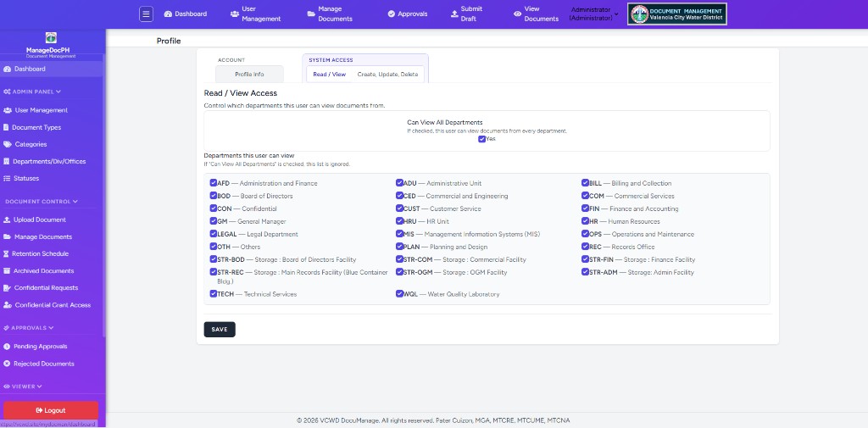Viewport: 868px width, 428px height.
Task: Toggle the WQL Water Quality Laboratory checkbox
Action: click(399, 293)
